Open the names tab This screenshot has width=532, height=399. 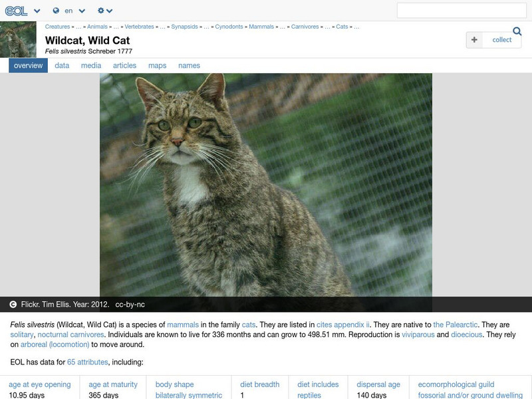pyautogui.click(x=190, y=65)
